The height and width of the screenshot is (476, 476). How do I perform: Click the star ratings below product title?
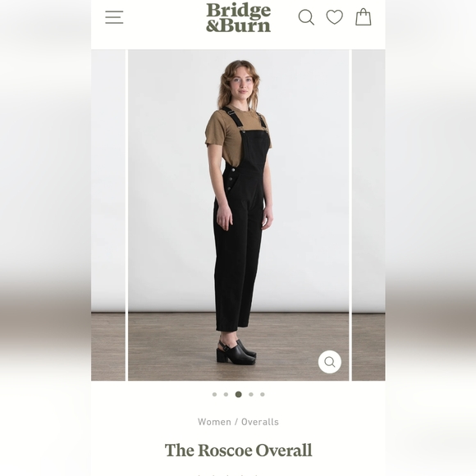click(x=227, y=474)
